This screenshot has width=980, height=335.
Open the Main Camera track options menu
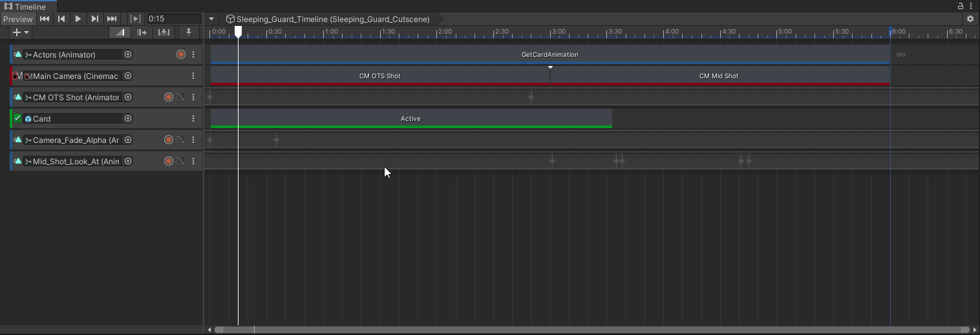(x=193, y=76)
